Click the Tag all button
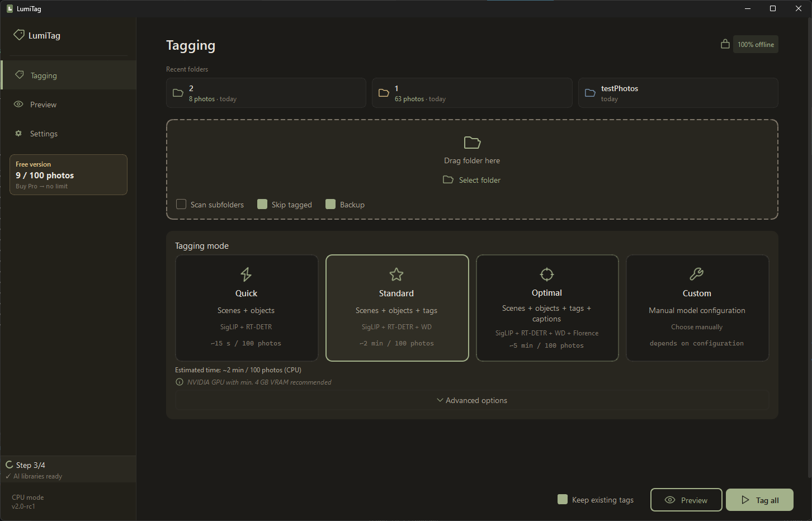Viewport: 812px width, 521px height. point(759,500)
